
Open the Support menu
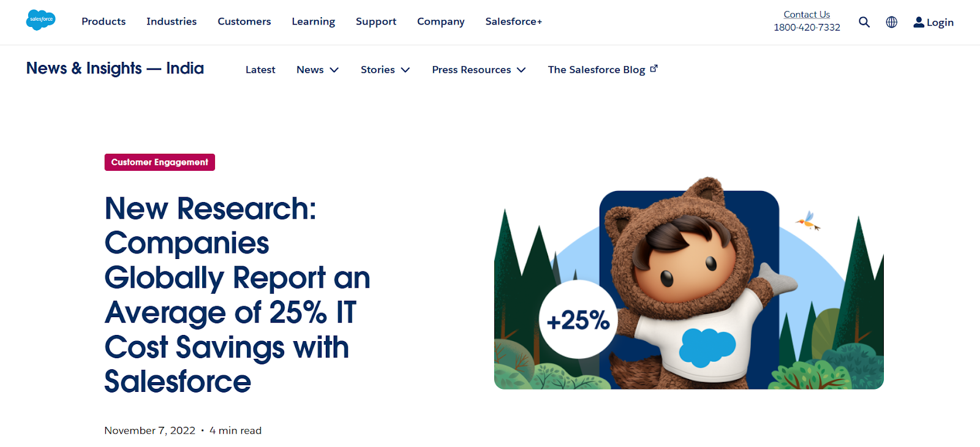376,21
